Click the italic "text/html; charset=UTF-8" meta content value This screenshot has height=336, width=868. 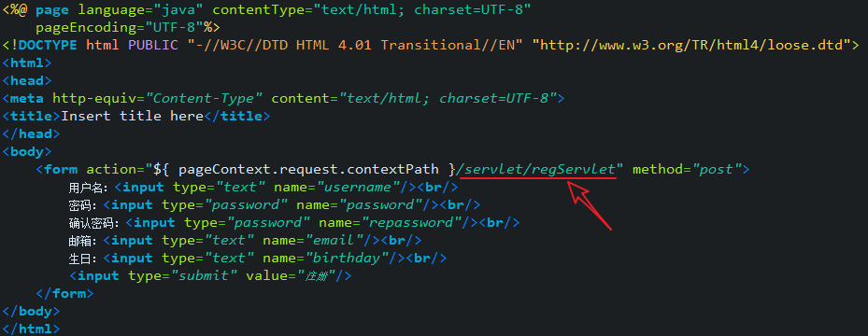tap(448, 98)
